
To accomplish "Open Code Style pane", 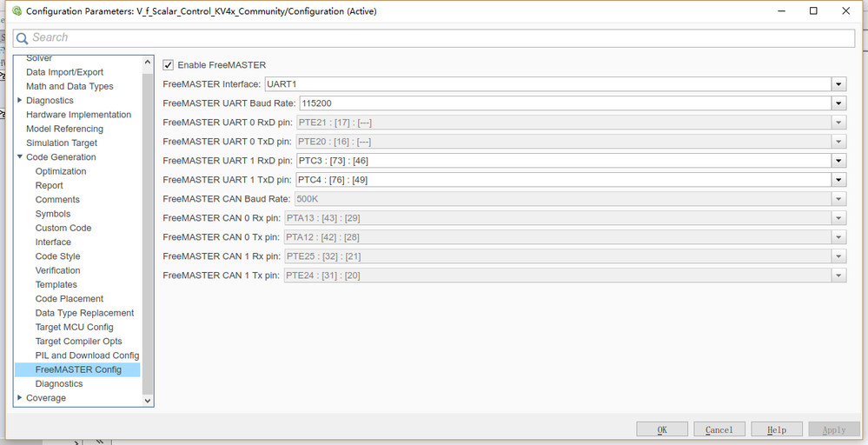I will click(x=58, y=256).
